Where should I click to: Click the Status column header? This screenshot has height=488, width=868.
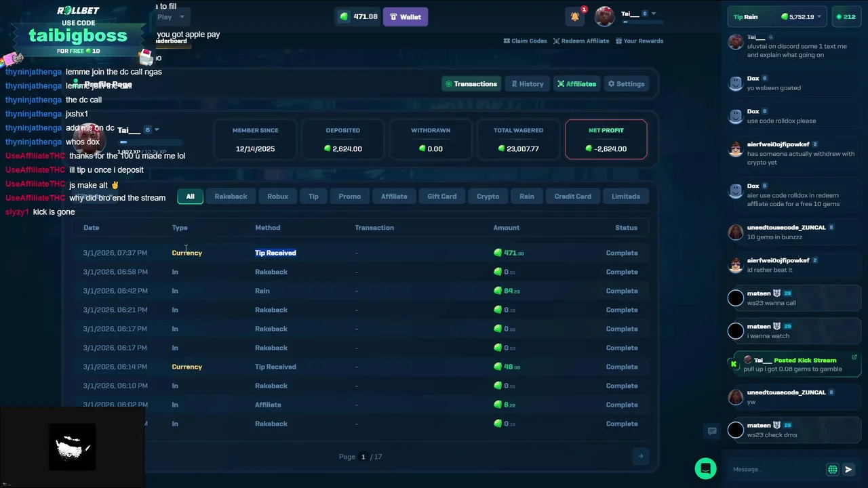[626, 228]
